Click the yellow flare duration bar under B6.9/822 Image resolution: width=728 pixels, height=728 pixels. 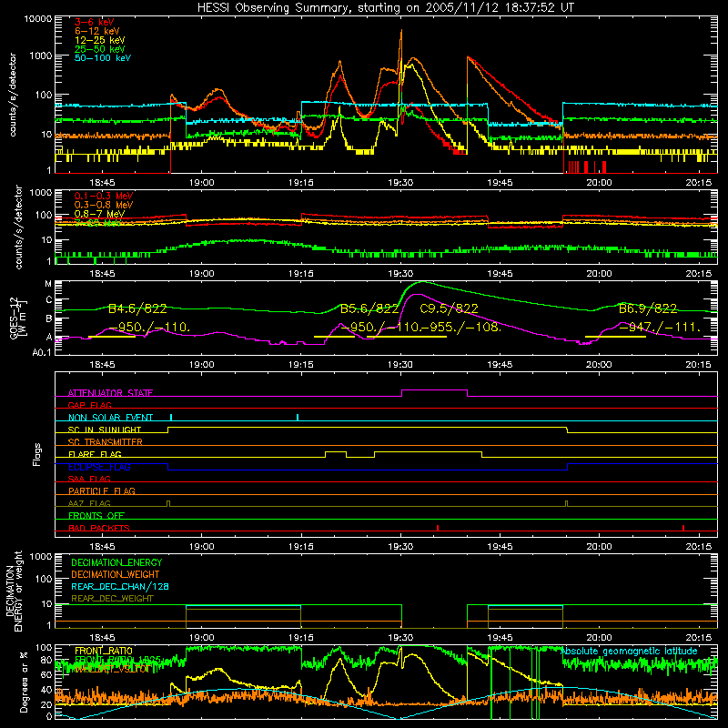615,337
